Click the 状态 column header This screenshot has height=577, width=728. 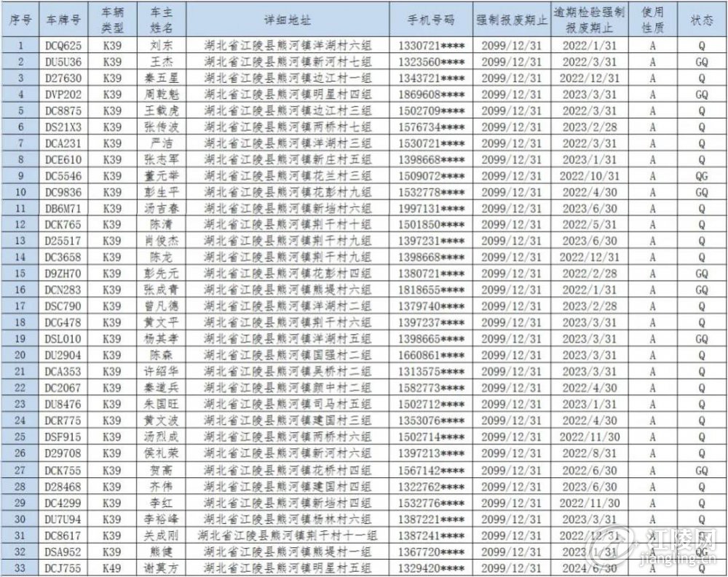702,20
